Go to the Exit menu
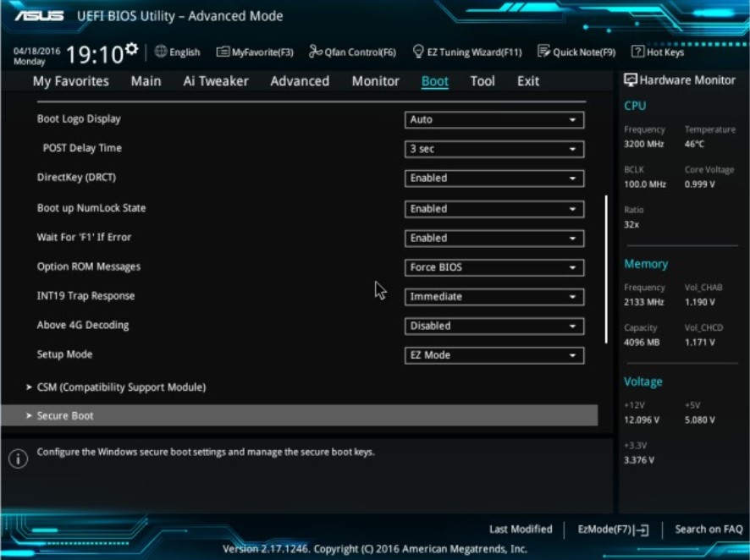750x560 pixels. pos(527,80)
